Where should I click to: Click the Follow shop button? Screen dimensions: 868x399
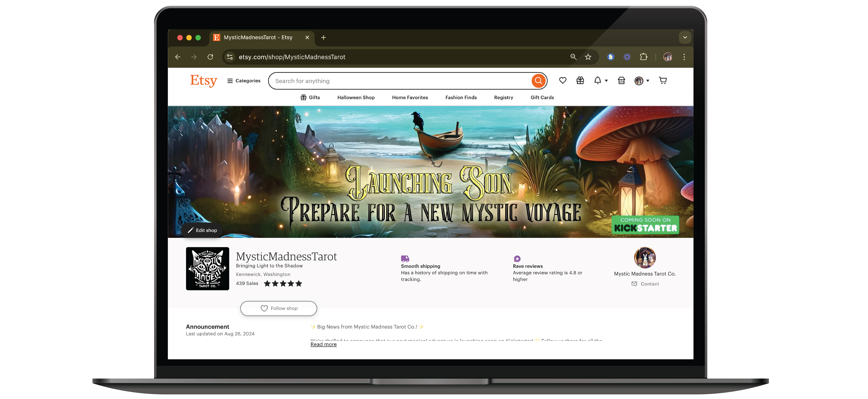pyautogui.click(x=279, y=308)
